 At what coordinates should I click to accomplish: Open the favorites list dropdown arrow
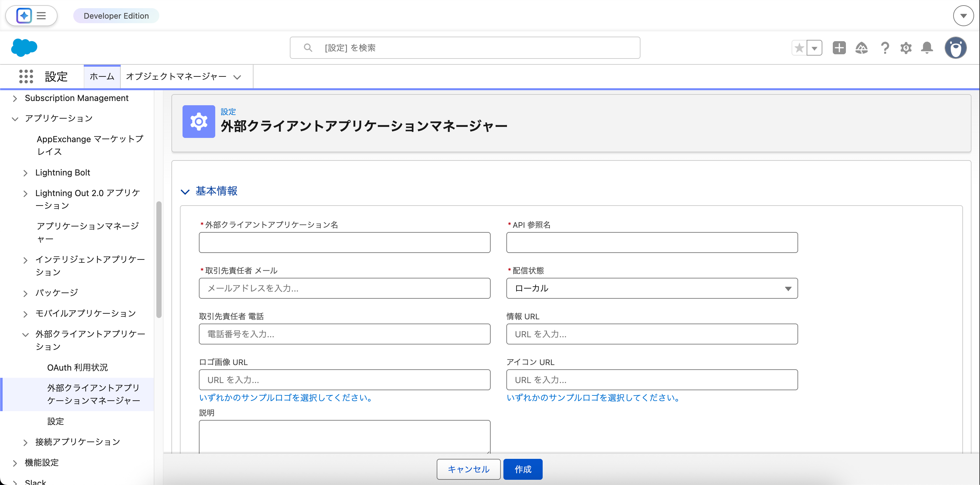coord(814,48)
